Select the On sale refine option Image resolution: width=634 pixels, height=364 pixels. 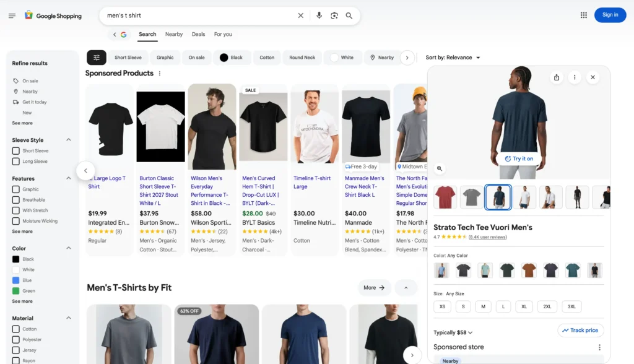pyautogui.click(x=30, y=81)
